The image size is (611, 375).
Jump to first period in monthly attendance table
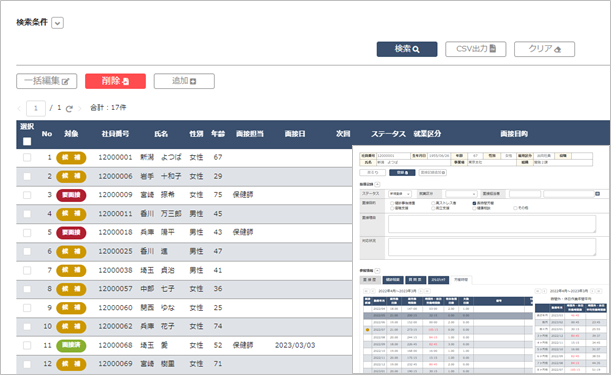[x=366, y=291]
